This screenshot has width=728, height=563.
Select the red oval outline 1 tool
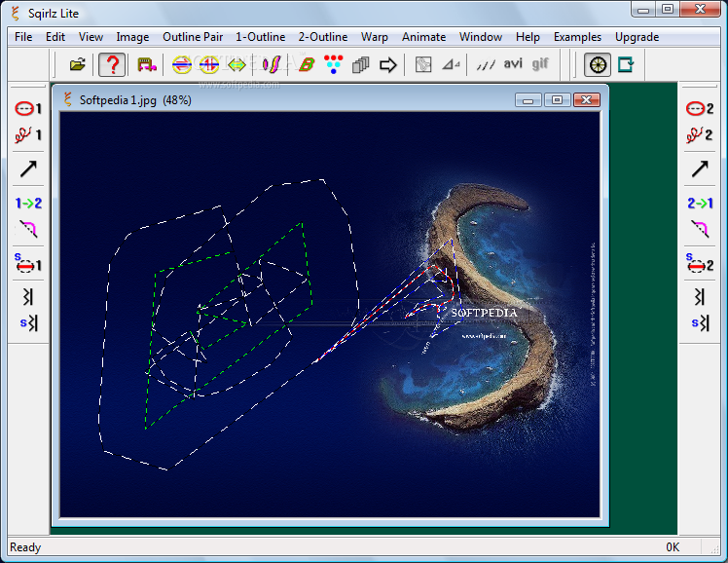click(x=28, y=109)
